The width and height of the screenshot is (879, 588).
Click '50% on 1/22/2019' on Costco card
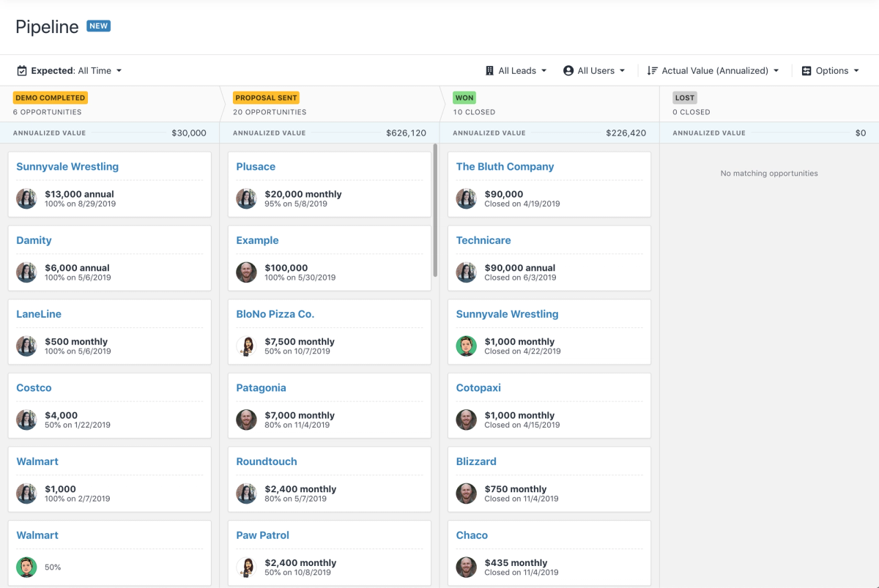78,425
